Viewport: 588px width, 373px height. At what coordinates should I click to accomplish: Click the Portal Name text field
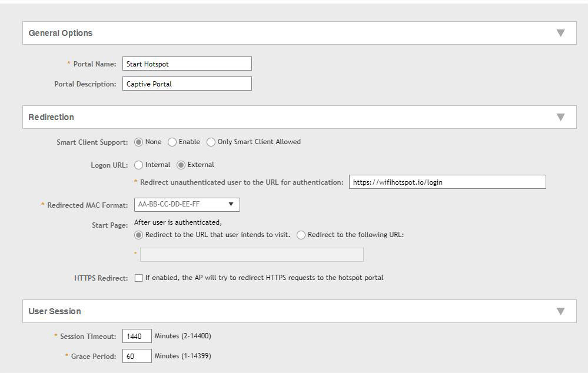pos(187,64)
